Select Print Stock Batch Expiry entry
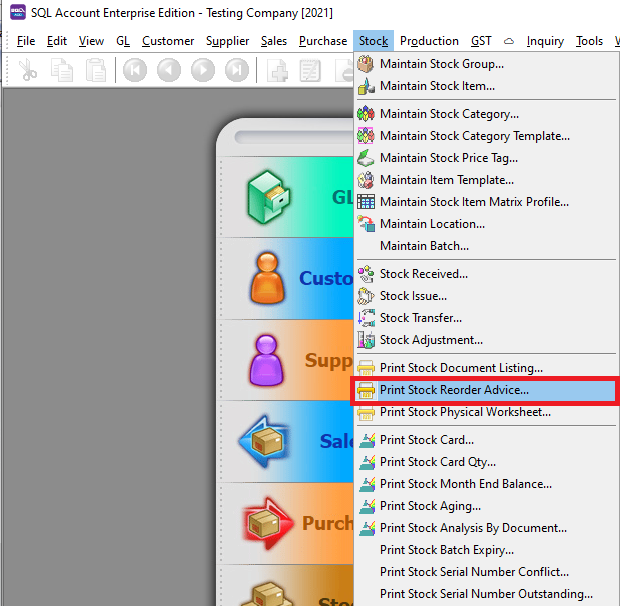Screen dimensions: 620x606 coord(446,550)
